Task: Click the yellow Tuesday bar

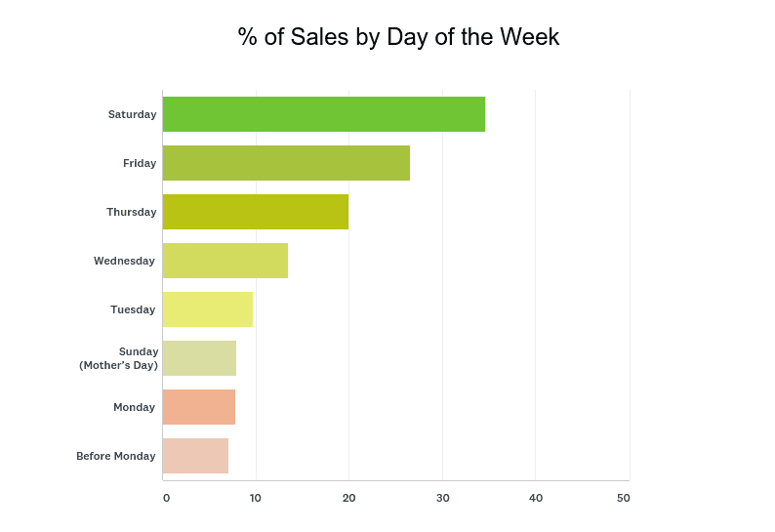Action: [x=207, y=309]
